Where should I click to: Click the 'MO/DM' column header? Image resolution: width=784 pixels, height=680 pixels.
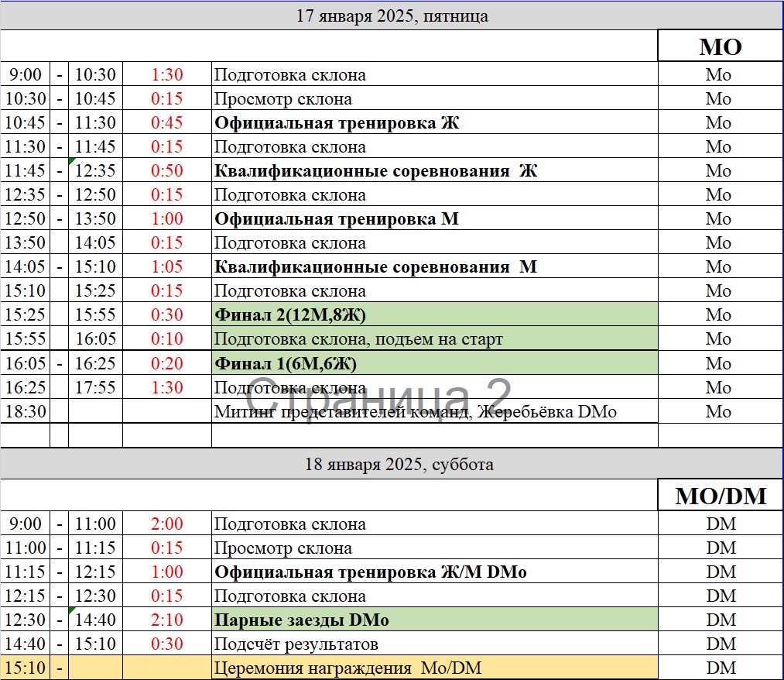pos(721,496)
